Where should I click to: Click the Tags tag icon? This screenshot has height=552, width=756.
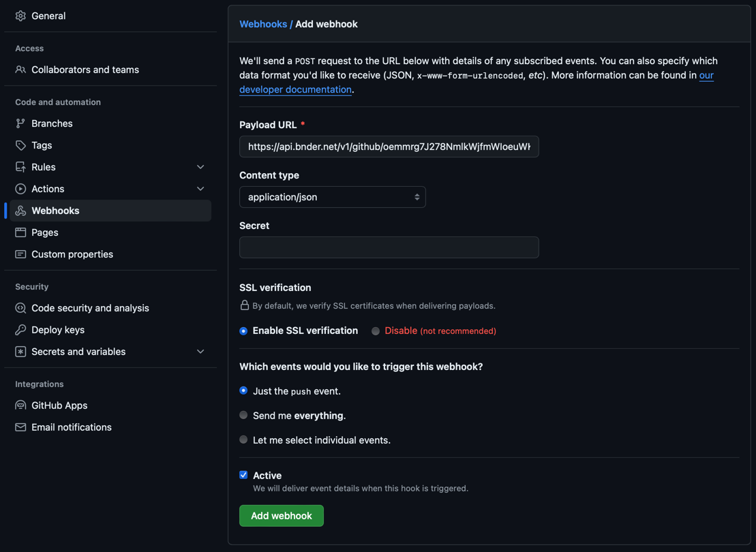pyautogui.click(x=20, y=145)
